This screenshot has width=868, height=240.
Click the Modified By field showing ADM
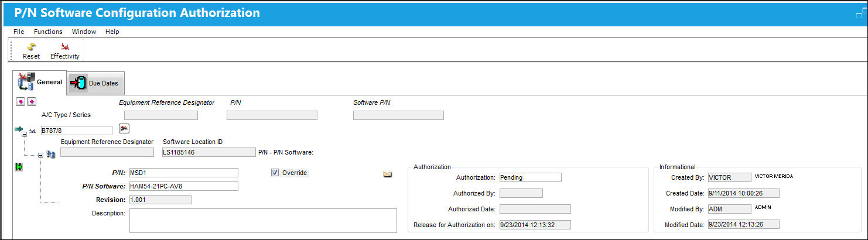[729, 208]
